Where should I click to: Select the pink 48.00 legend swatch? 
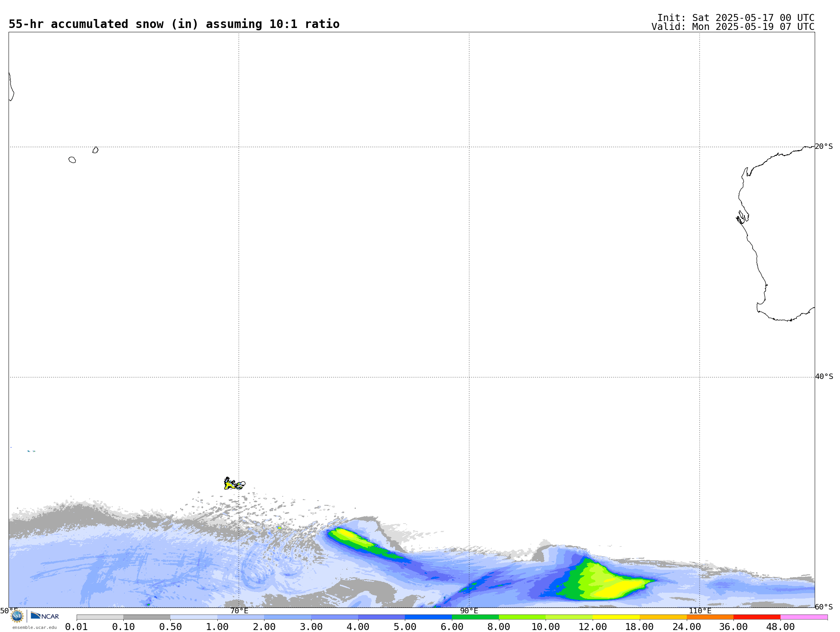tap(804, 617)
